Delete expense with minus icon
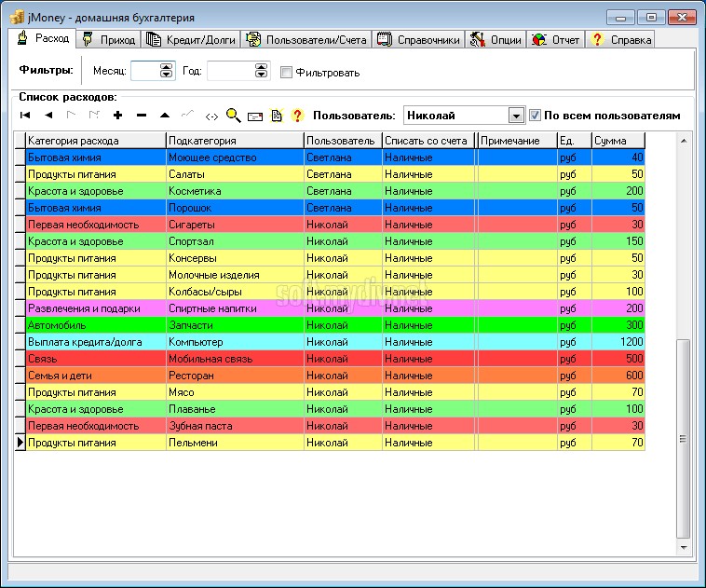 click(142, 116)
